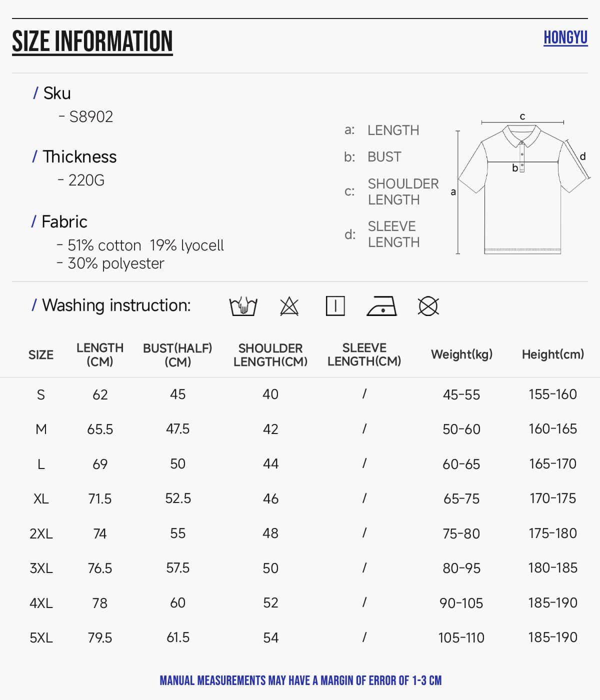The image size is (600, 700).
Task: Click the do not tumble dry icon
Action: pyautogui.click(x=428, y=306)
